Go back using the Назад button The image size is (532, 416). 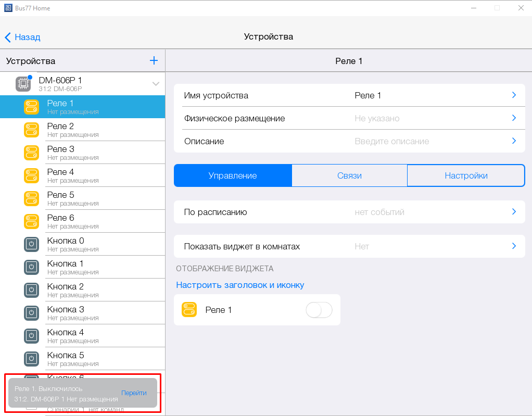tap(22, 37)
